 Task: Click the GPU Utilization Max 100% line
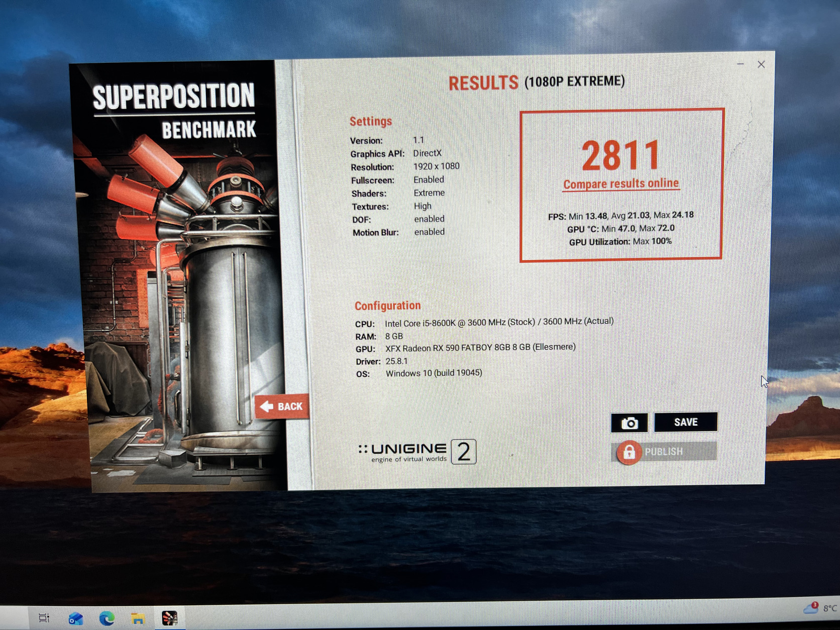(620, 242)
